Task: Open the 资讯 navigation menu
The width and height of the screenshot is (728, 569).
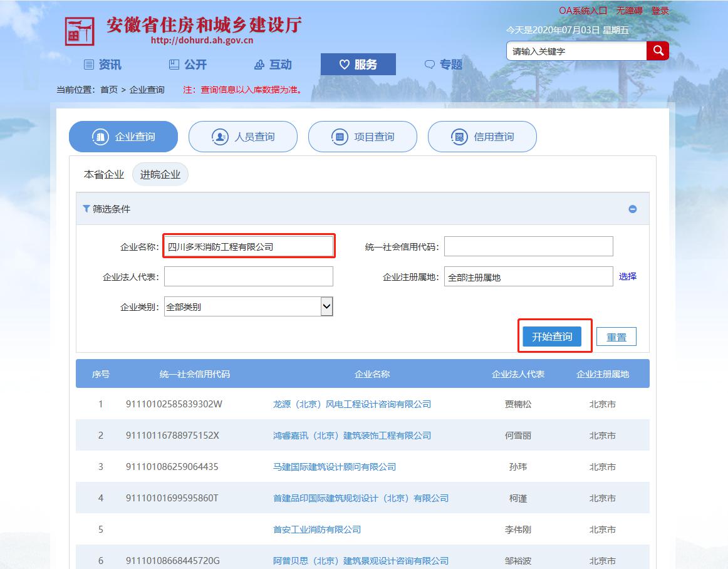Action: [x=103, y=65]
